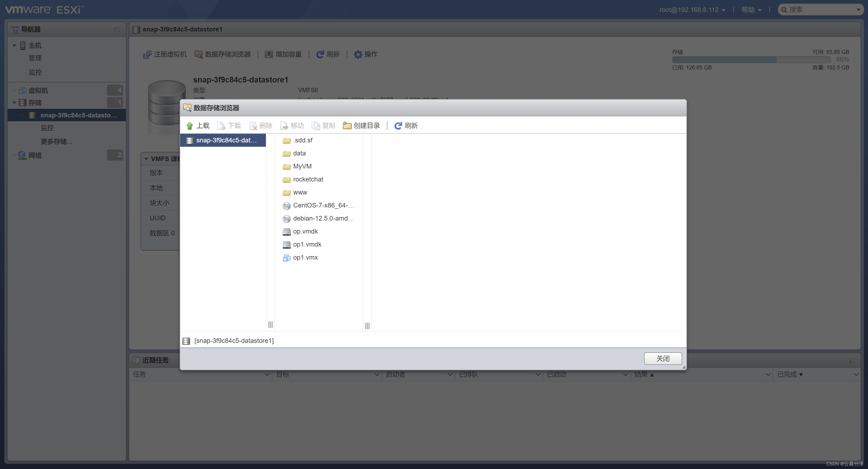The image size is (868, 469).
Task: Open the rocketchat folder
Action: (308, 179)
